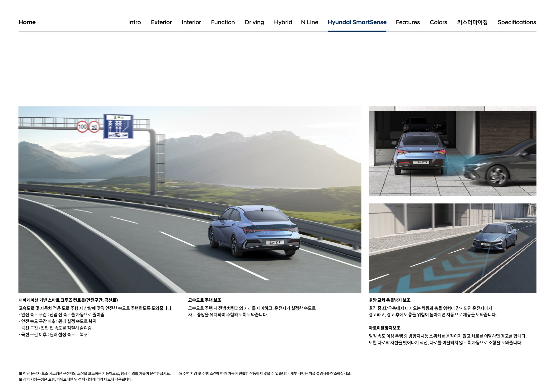Open the Interior section

[191, 22]
